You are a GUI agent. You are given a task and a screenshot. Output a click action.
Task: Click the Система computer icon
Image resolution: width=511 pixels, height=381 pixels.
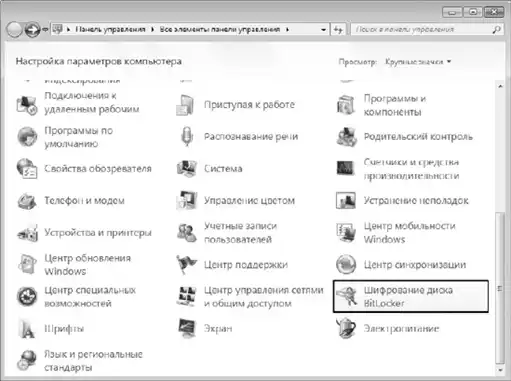pyautogui.click(x=187, y=169)
